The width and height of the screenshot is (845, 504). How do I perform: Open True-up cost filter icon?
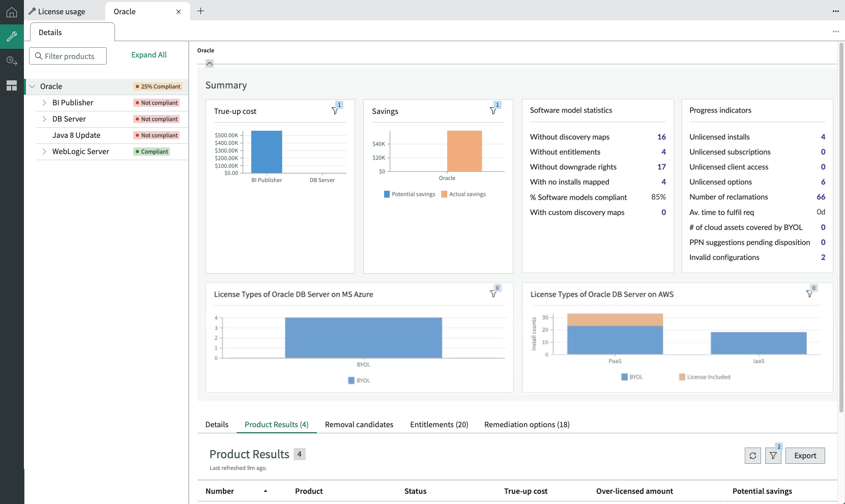pos(335,110)
